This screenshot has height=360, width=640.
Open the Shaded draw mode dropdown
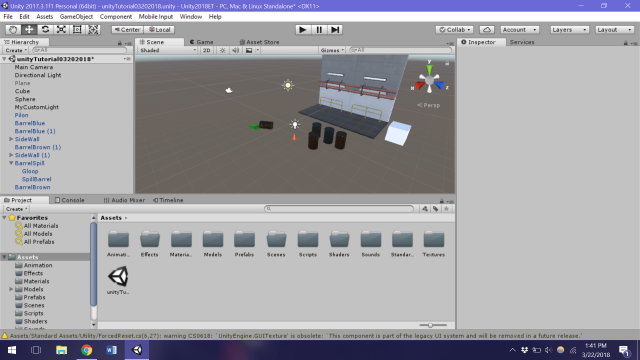167,50
